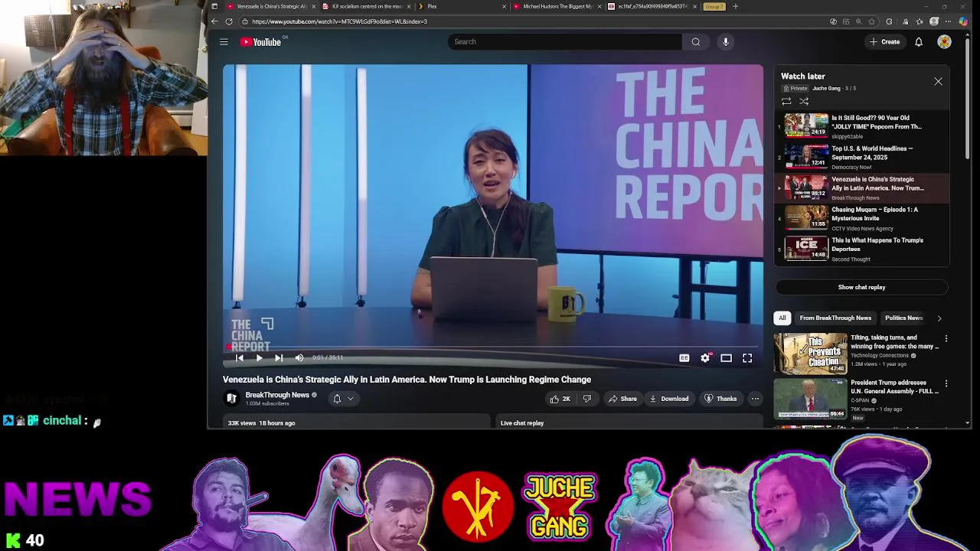Select the All filter chip
The image size is (980, 551).
coord(782,318)
